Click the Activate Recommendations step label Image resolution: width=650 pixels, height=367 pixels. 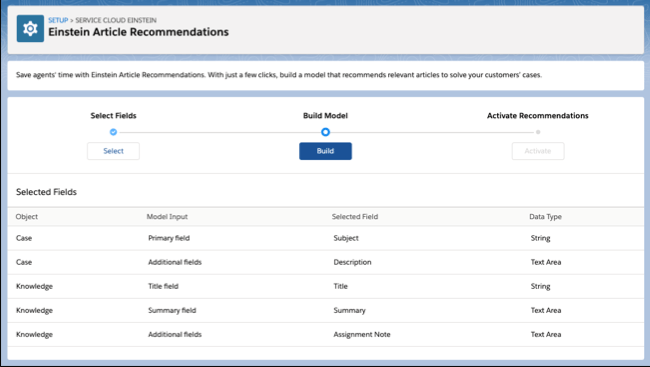[x=538, y=116]
